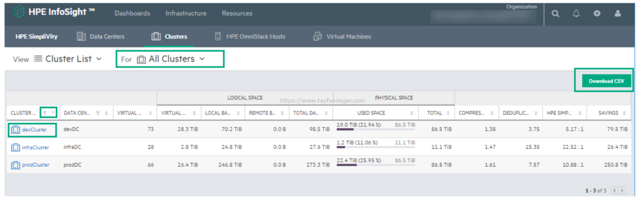Click the 250.8 TiB savings value
644x201 pixels.
coord(616,165)
